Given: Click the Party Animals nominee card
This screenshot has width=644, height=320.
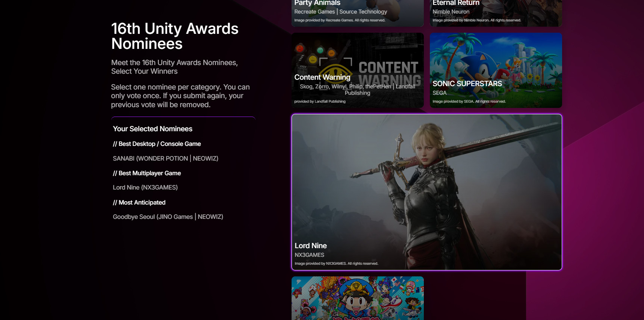Looking at the screenshot, I should (357, 13).
